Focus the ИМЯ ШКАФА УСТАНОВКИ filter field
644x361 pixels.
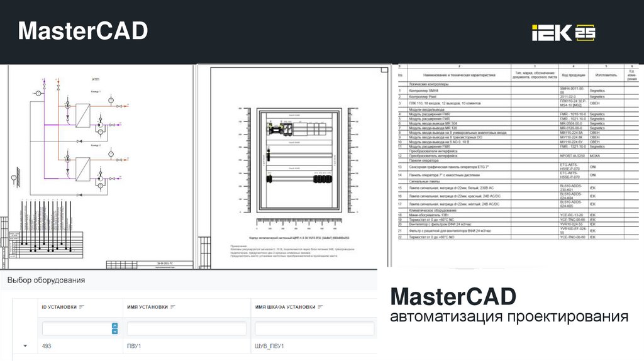click(x=314, y=328)
